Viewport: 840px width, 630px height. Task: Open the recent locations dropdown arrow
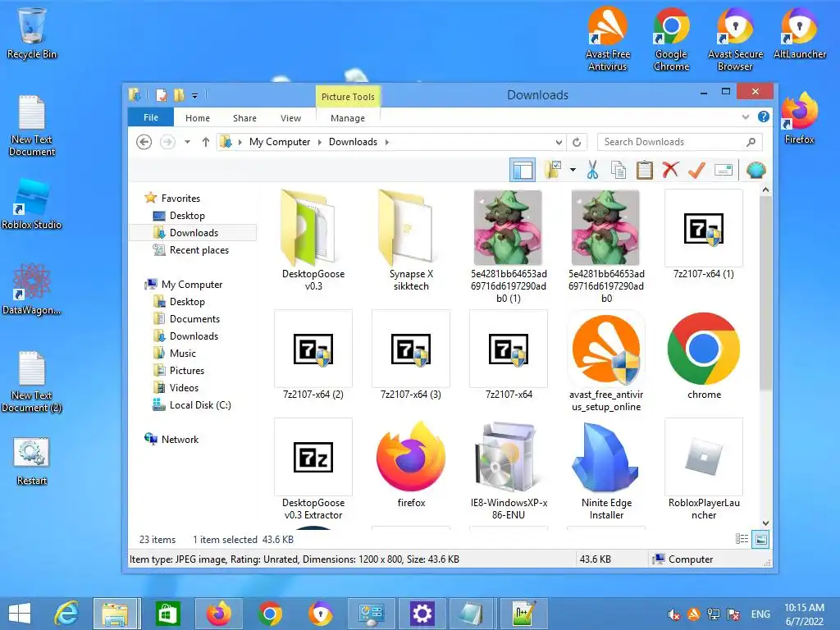188,142
